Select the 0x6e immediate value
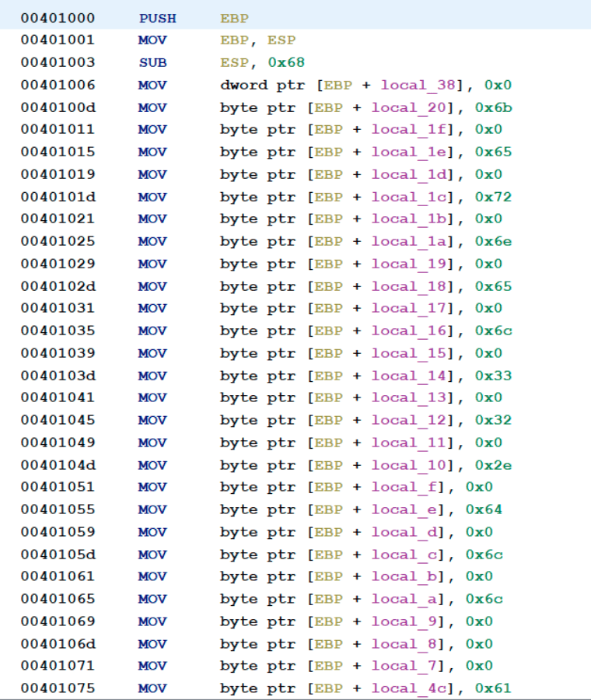This screenshot has width=591, height=700. [x=493, y=241]
